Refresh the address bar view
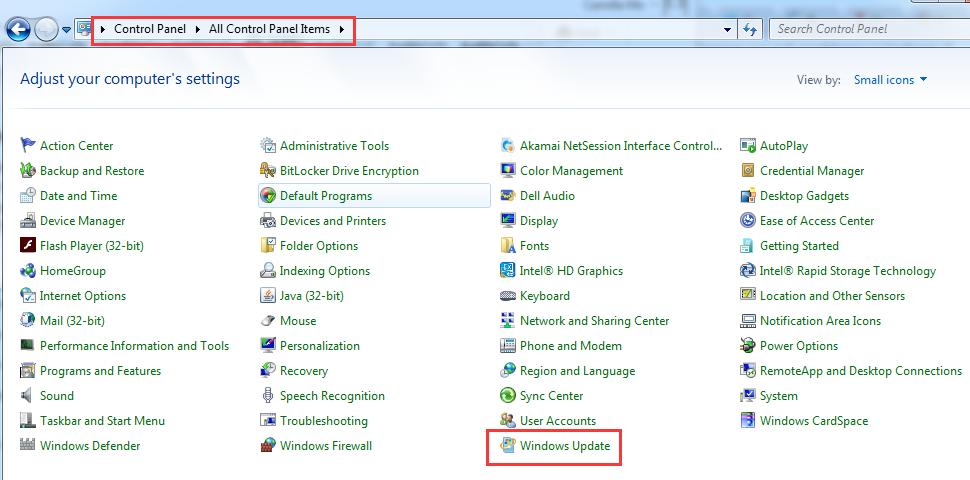The image size is (970, 480). point(750,29)
